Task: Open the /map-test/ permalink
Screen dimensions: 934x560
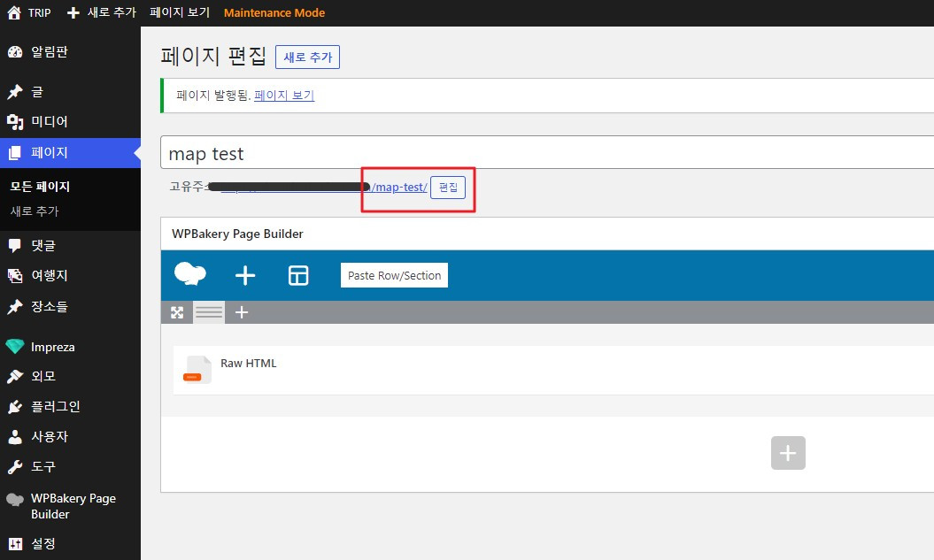Action: tap(399, 187)
